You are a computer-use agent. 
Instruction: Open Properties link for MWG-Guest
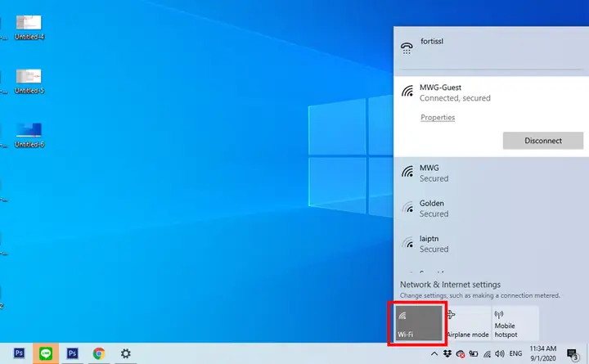click(x=438, y=117)
